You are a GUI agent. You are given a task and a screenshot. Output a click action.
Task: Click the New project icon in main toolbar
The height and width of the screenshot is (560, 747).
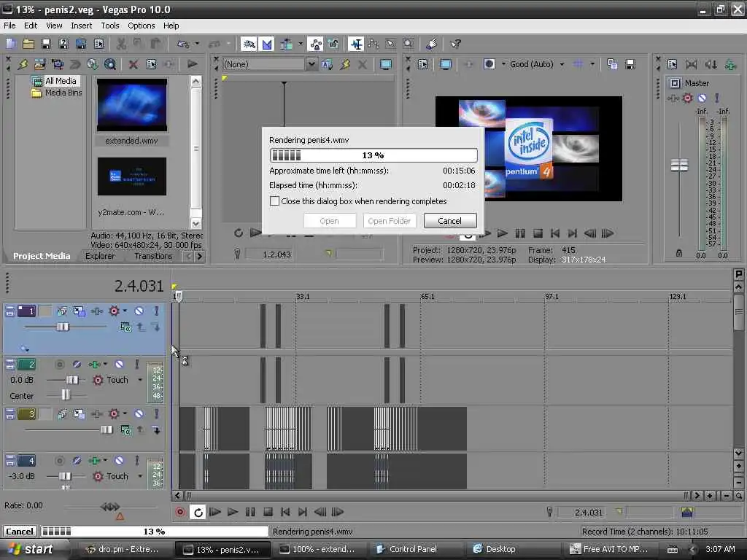coord(11,44)
